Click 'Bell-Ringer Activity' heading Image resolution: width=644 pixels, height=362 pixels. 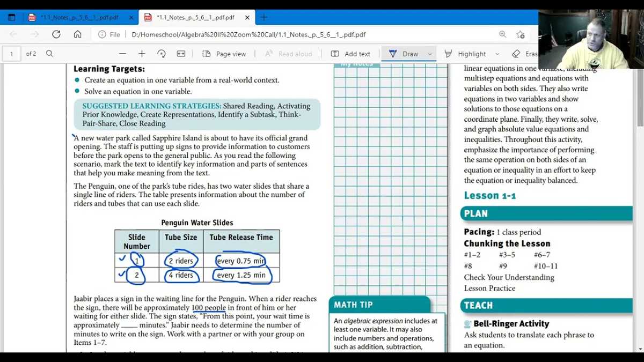click(511, 323)
